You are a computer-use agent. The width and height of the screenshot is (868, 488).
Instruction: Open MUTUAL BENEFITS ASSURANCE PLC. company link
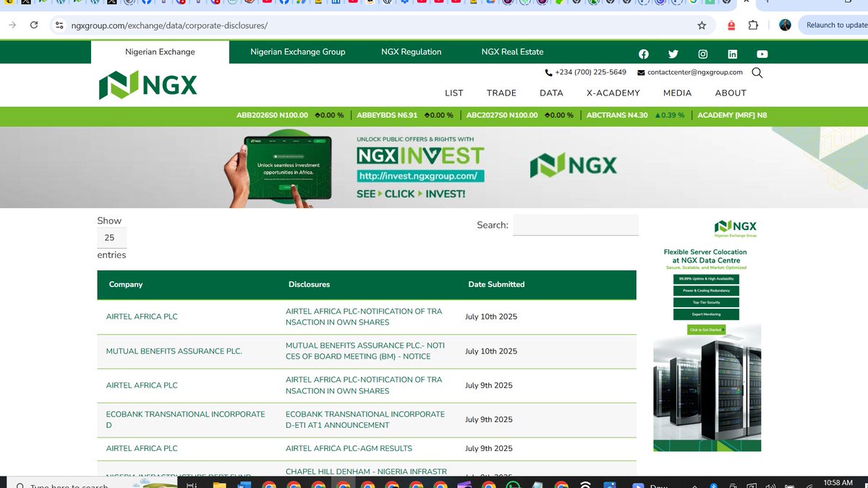[174, 351]
